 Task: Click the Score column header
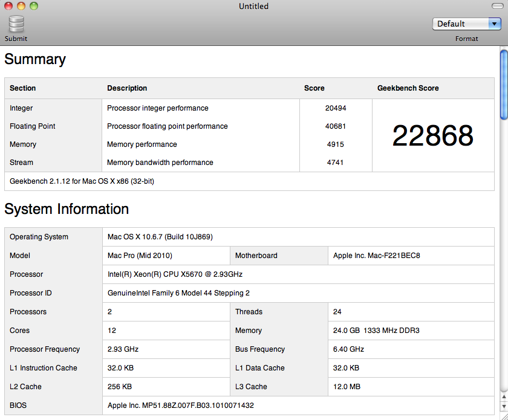coord(314,88)
